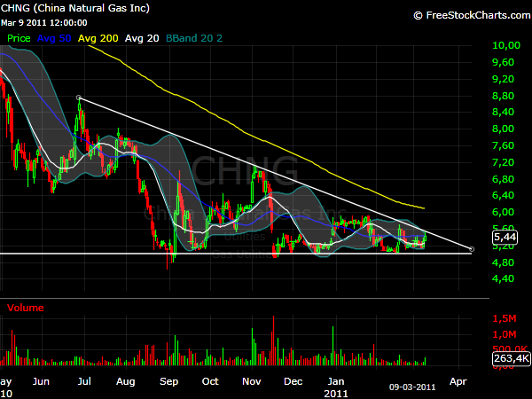The width and height of the screenshot is (532, 399).
Task: Click the Aug month label on time axis
Action: (x=126, y=381)
